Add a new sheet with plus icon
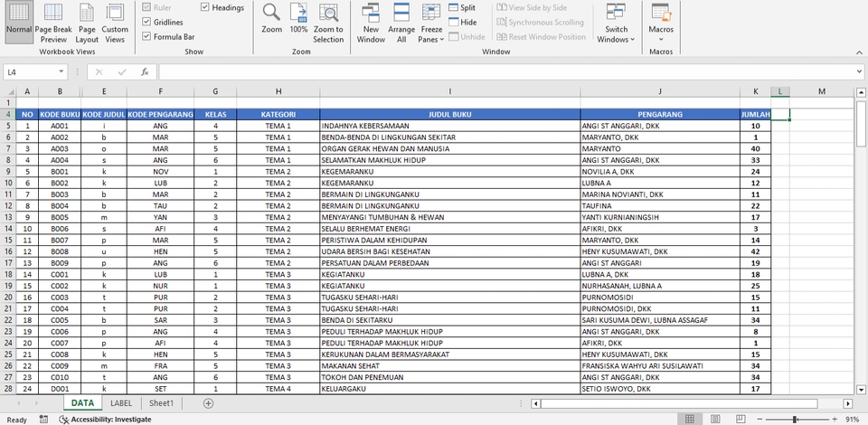 click(208, 403)
